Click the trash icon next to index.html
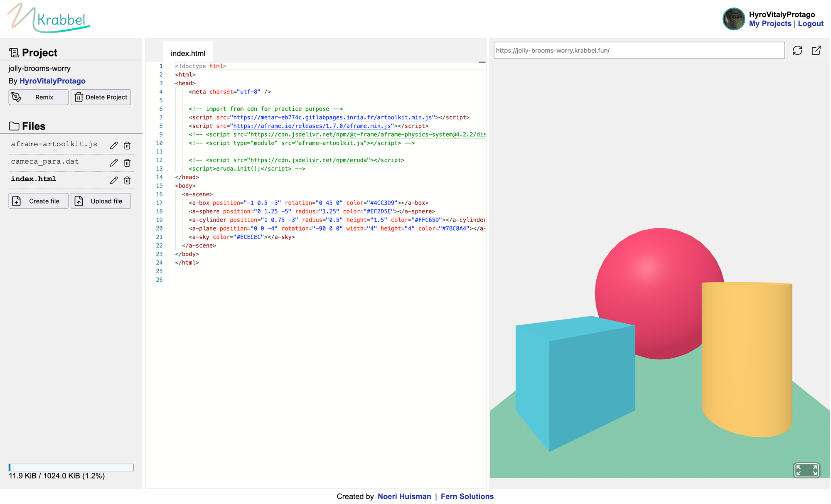This screenshot has height=504, width=831. coord(127,180)
